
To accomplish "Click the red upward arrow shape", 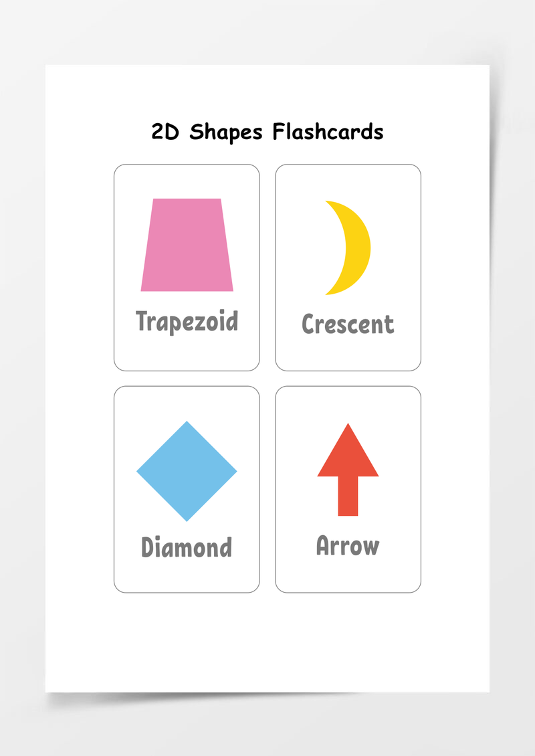I will click(348, 470).
